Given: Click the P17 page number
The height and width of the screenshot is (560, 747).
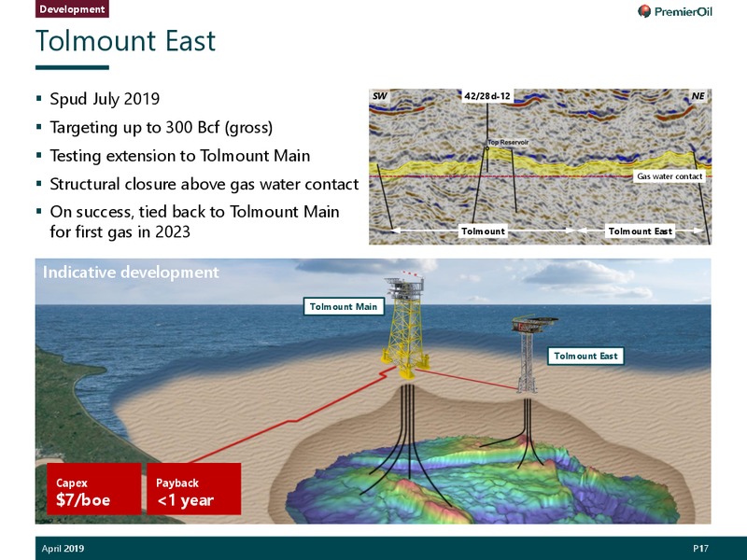Looking at the screenshot, I should point(701,549).
